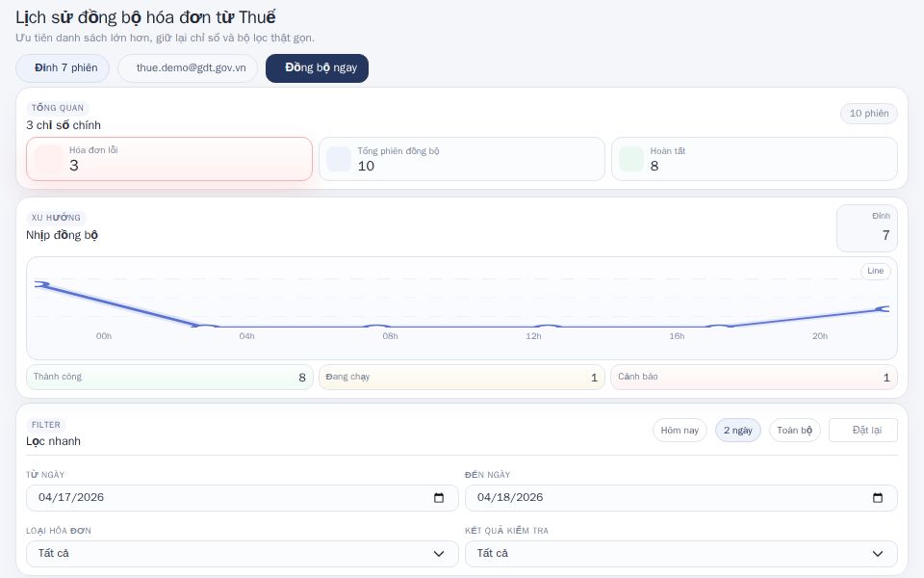Click the Thành công progress bar
This screenshot has width=924, height=578.
click(x=169, y=377)
